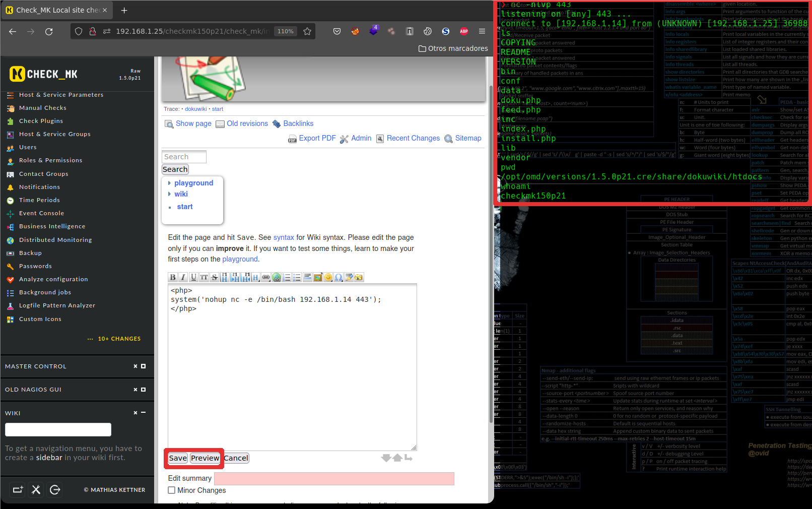This screenshot has height=509, width=812.
Task: Close the MASTER CONTROL snapin
Action: (135, 366)
